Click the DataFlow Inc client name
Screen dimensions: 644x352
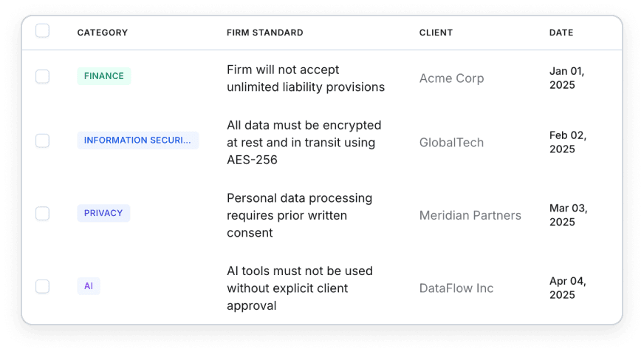pyautogui.click(x=456, y=288)
